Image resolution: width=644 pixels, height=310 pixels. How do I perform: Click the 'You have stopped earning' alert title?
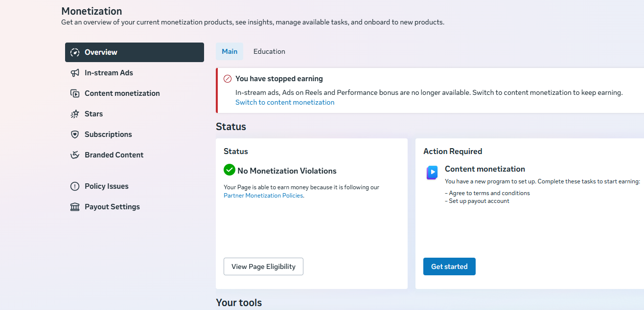[x=279, y=79]
